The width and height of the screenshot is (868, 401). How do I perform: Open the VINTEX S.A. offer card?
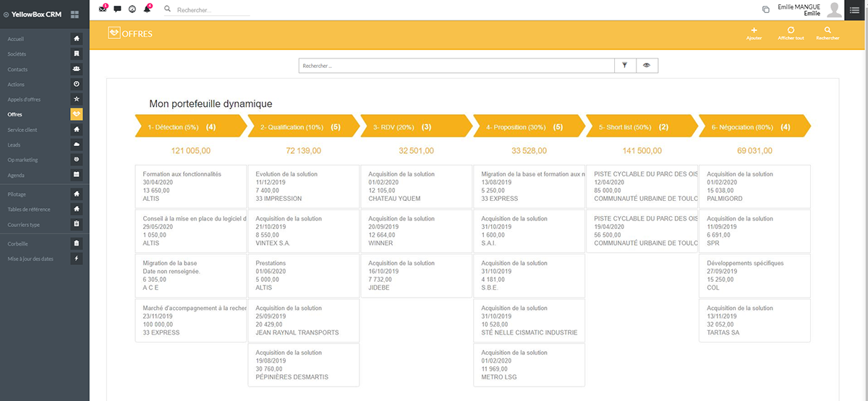tap(304, 231)
